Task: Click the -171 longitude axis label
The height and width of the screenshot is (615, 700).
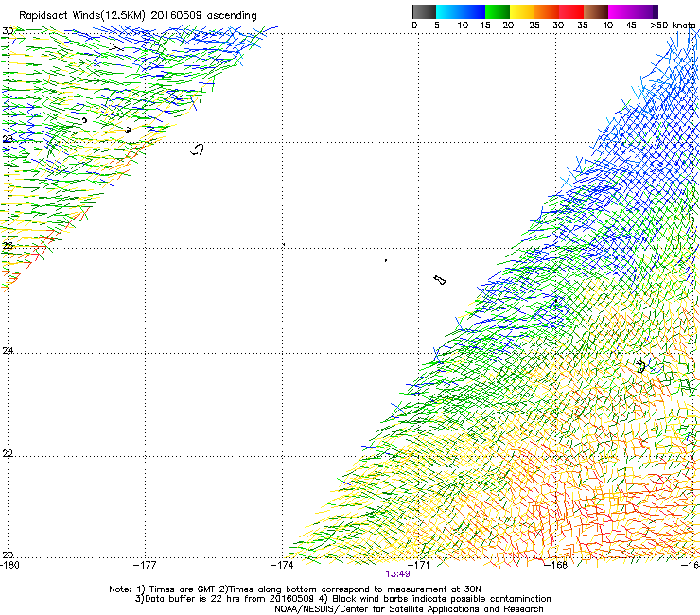Action: point(418,565)
